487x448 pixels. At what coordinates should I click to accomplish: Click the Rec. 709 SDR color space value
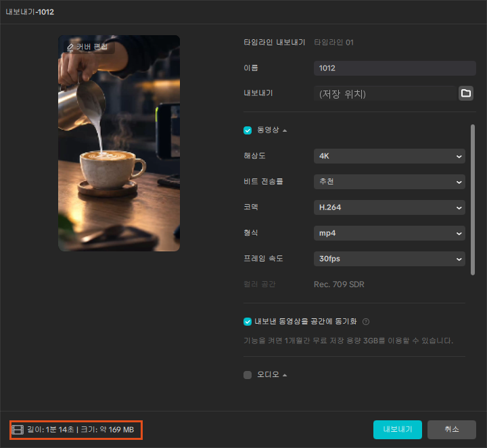(339, 284)
